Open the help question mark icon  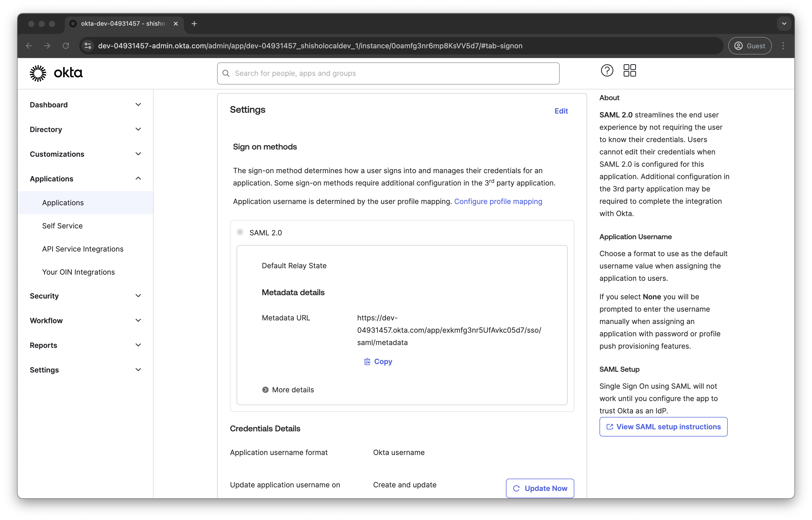pos(607,71)
